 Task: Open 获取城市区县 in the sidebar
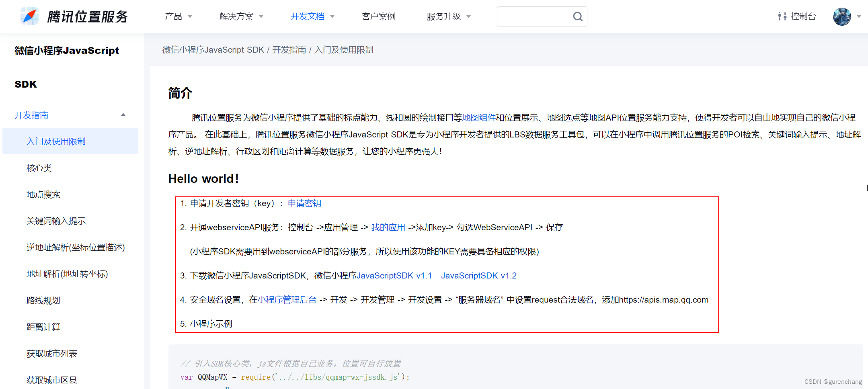click(52, 380)
